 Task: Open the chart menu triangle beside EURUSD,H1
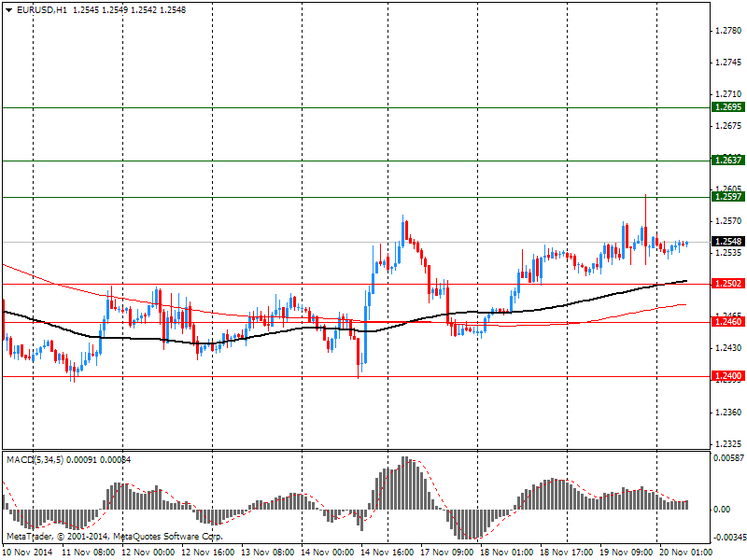(9, 10)
